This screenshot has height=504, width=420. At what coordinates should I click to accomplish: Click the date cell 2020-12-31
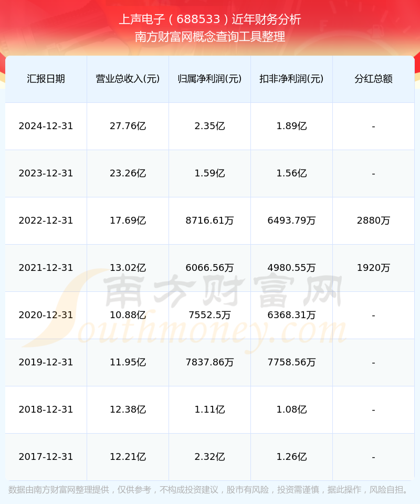(x=46, y=315)
